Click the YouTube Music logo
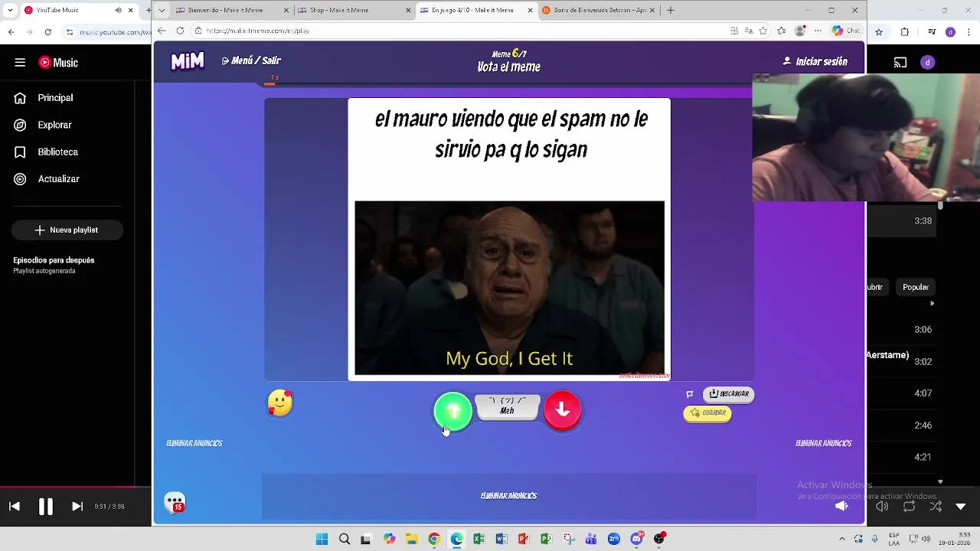This screenshot has height=551, width=980. point(58,63)
